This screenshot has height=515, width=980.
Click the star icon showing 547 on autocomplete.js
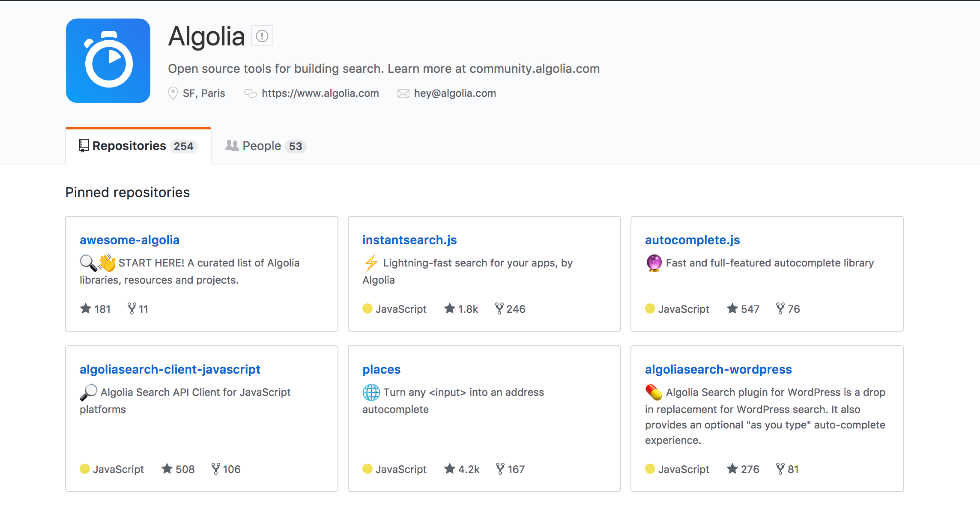point(732,308)
